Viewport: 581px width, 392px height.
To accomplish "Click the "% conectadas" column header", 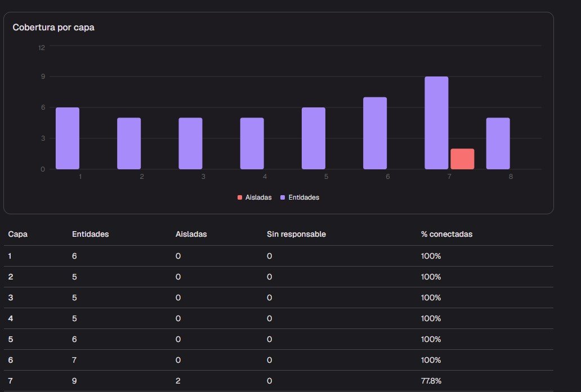I will click(x=446, y=234).
